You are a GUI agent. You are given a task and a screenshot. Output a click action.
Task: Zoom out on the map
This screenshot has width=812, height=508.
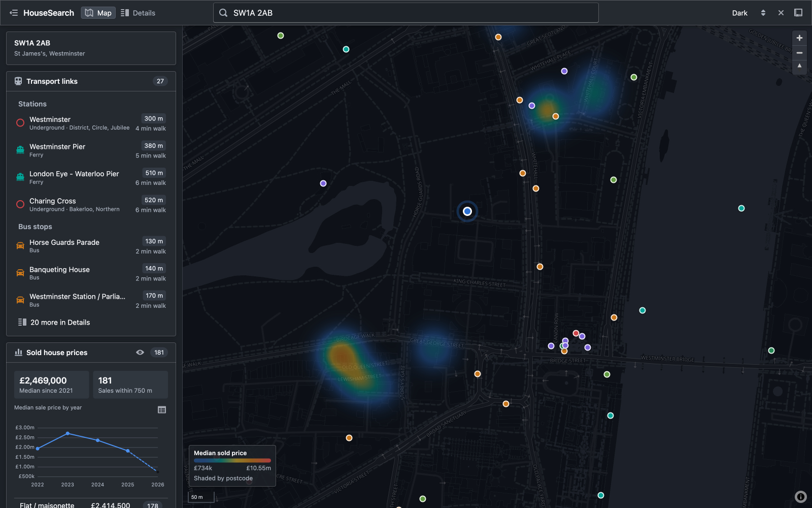tap(799, 52)
